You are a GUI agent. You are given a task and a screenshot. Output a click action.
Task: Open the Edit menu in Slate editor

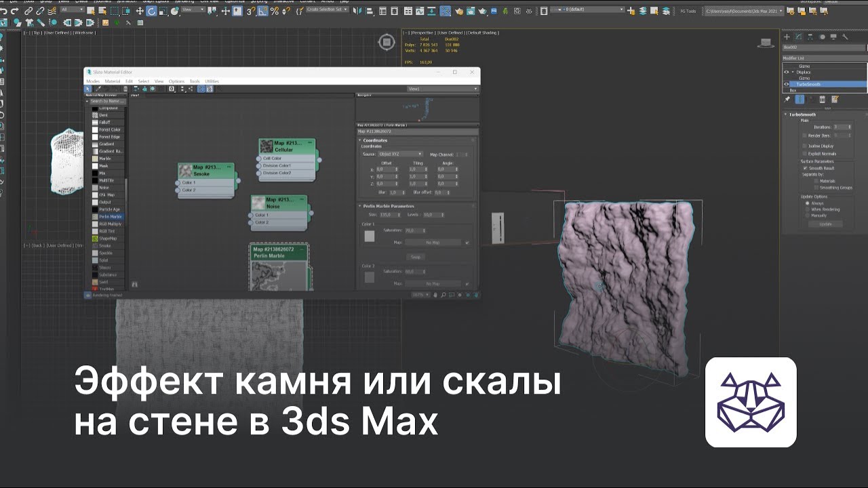129,81
